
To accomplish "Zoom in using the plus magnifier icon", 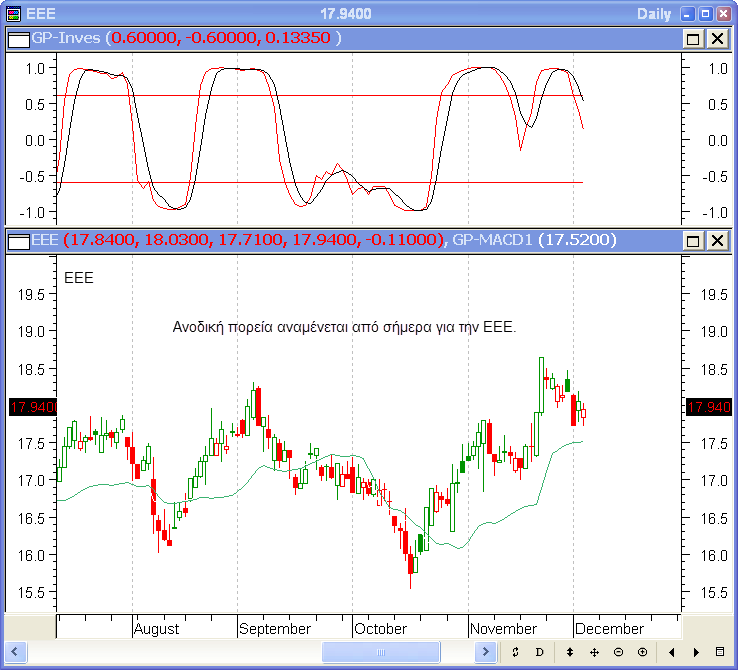I will coord(642,652).
